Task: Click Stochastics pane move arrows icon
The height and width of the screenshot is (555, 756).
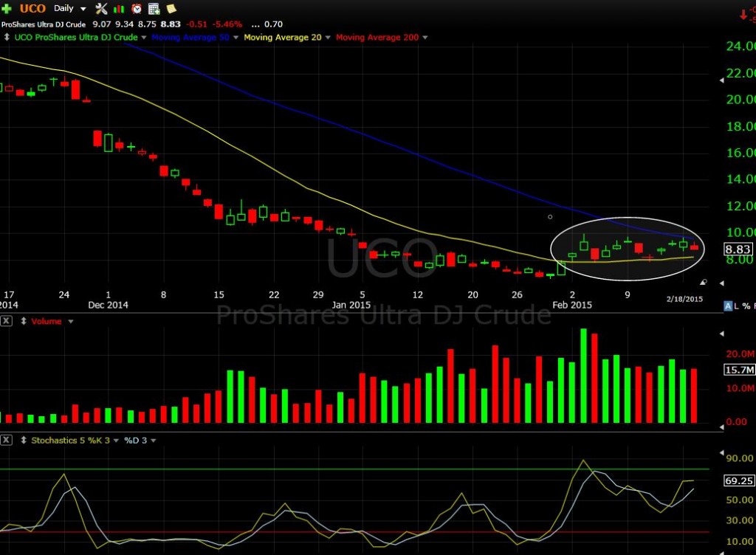Action: pyautogui.click(x=23, y=440)
